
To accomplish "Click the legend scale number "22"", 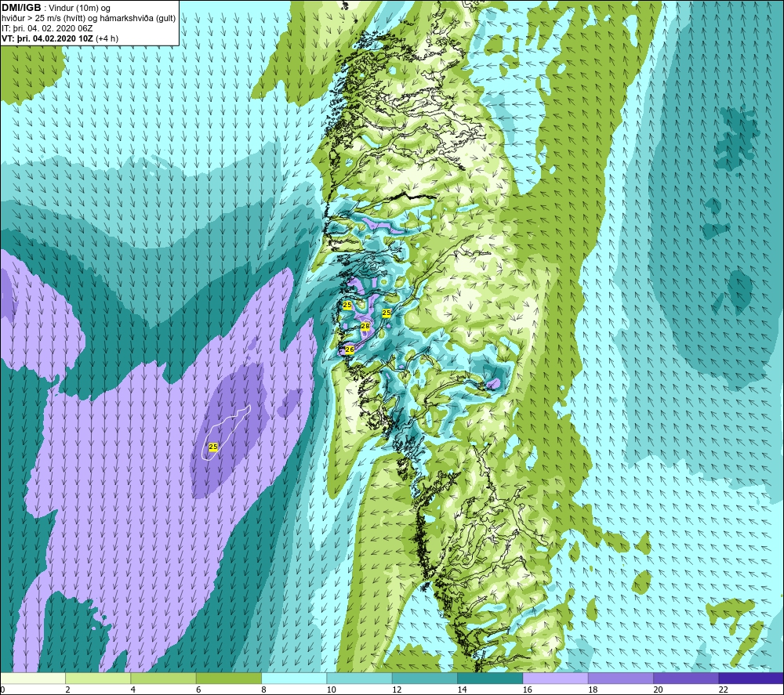I will [723, 690].
